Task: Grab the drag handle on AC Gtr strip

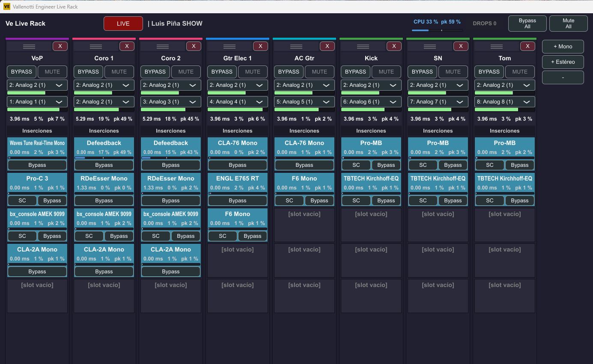Action: pos(296,46)
